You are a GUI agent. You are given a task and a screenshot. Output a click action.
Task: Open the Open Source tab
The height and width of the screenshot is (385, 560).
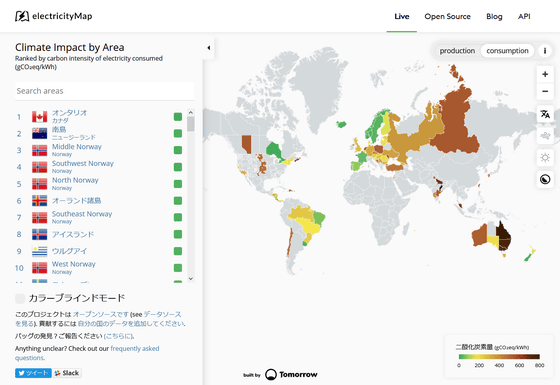448,16
